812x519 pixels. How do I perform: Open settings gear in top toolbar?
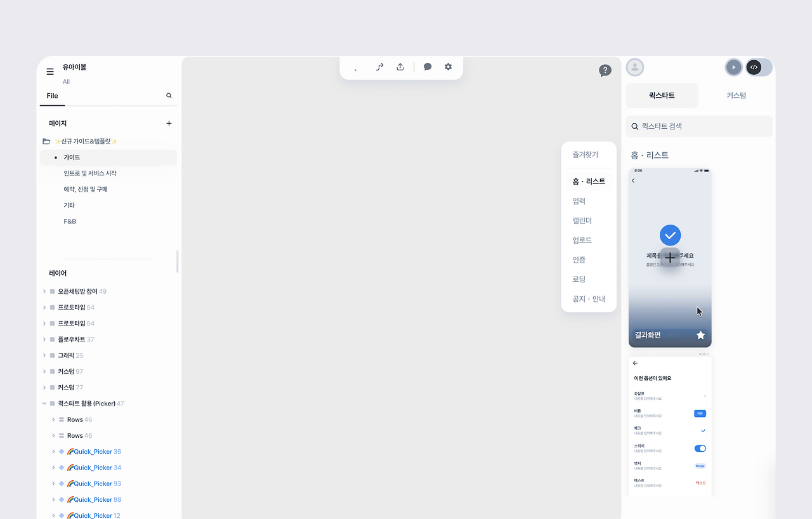(x=449, y=67)
